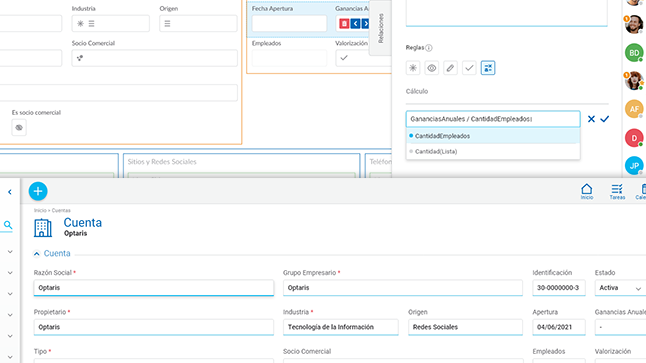Expand the fifth sidebar chevron below search
The height and width of the screenshot is (363, 646).
click(10, 336)
